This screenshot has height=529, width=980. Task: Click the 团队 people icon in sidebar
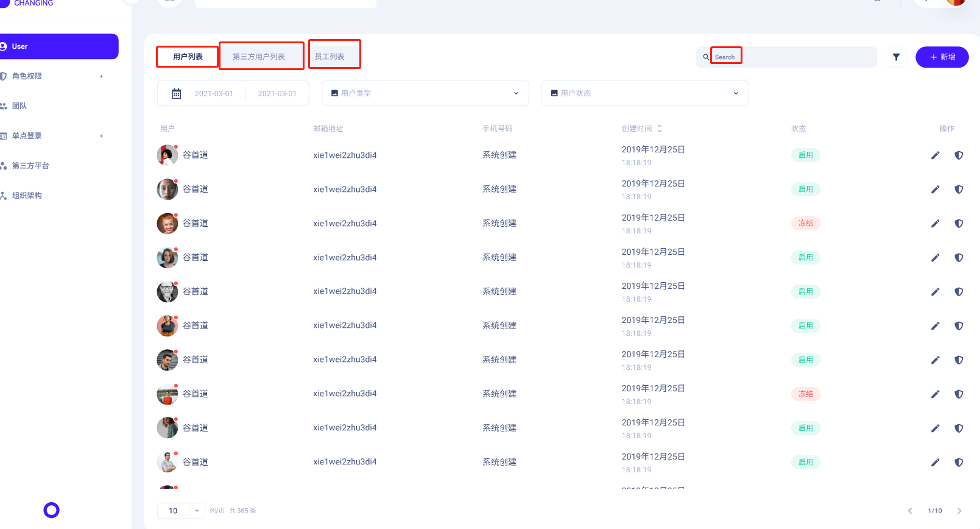coord(4,106)
